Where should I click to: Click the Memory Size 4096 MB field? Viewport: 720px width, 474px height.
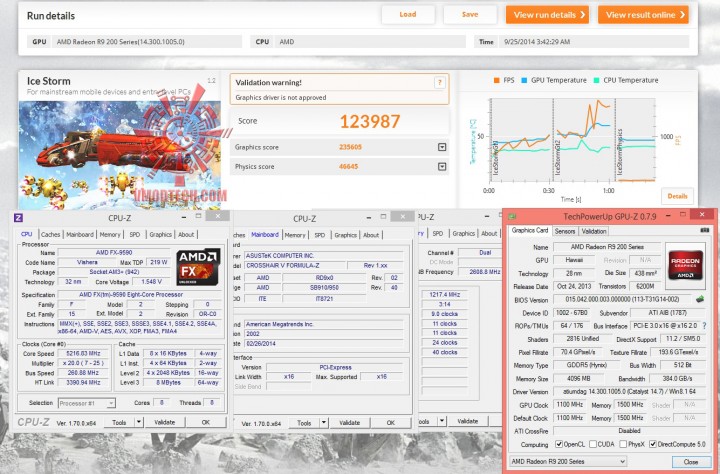[579, 379]
